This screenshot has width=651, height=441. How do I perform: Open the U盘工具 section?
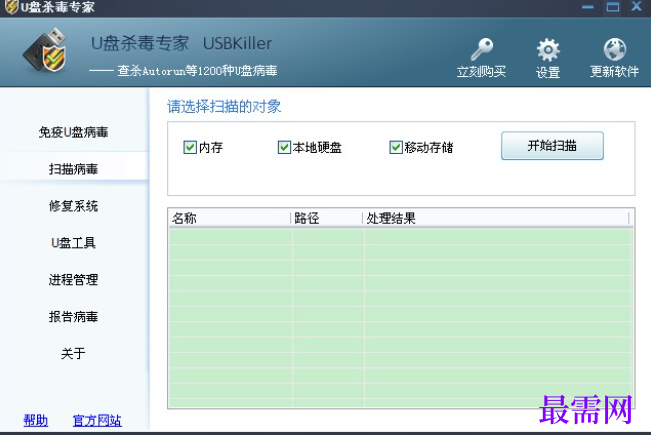click(x=73, y=243)
